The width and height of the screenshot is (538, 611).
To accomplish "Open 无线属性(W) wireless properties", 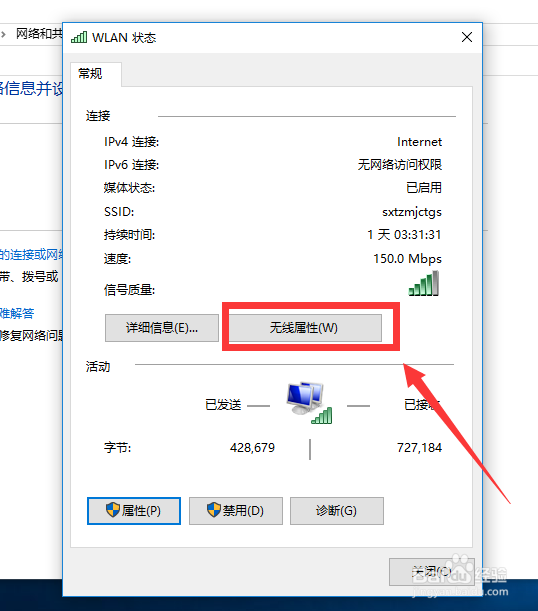I will pos(305,328).
